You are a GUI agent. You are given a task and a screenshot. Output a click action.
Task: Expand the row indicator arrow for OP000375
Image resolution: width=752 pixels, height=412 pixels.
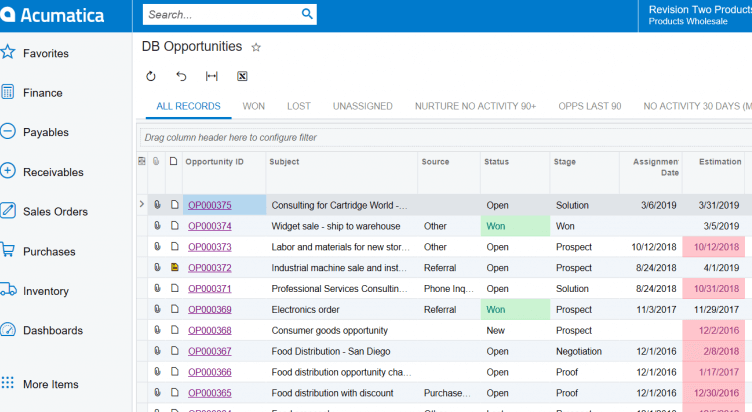coord(141,204)
